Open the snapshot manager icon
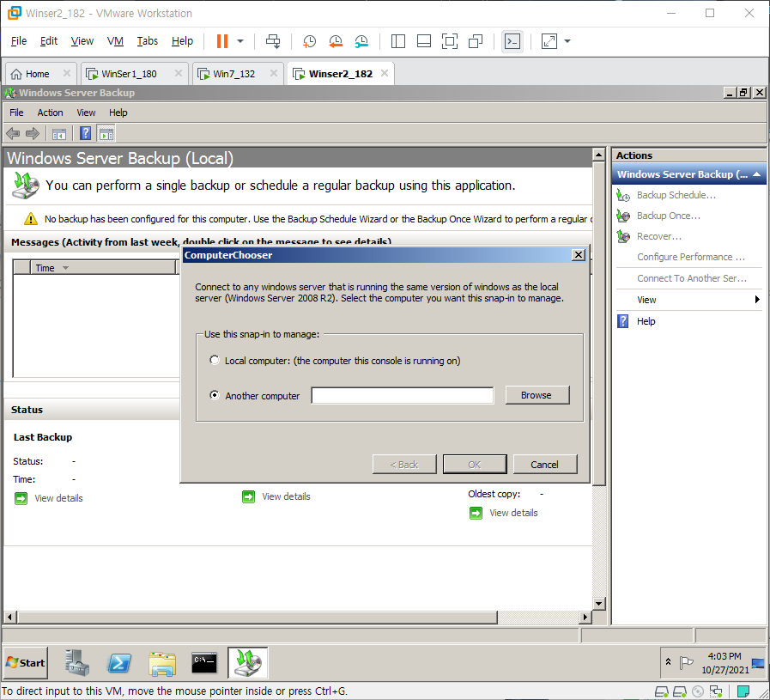The height and width of the screenshot is (700, 770). pos(361,41)
